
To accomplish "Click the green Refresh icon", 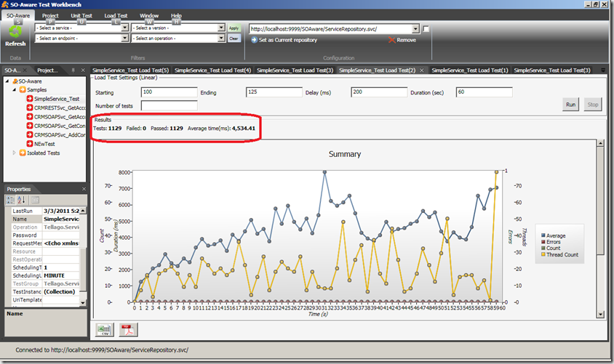I will pos(15,31).
